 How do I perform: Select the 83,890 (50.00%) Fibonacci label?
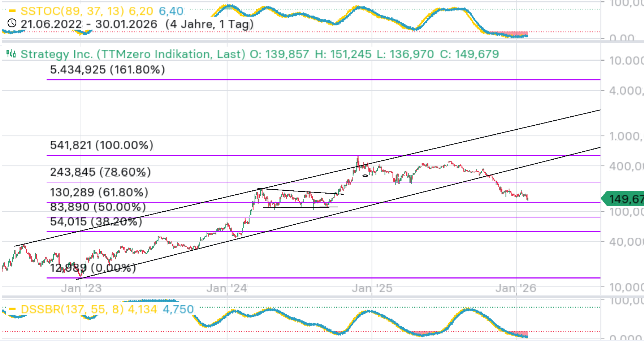tap(98, 207)
